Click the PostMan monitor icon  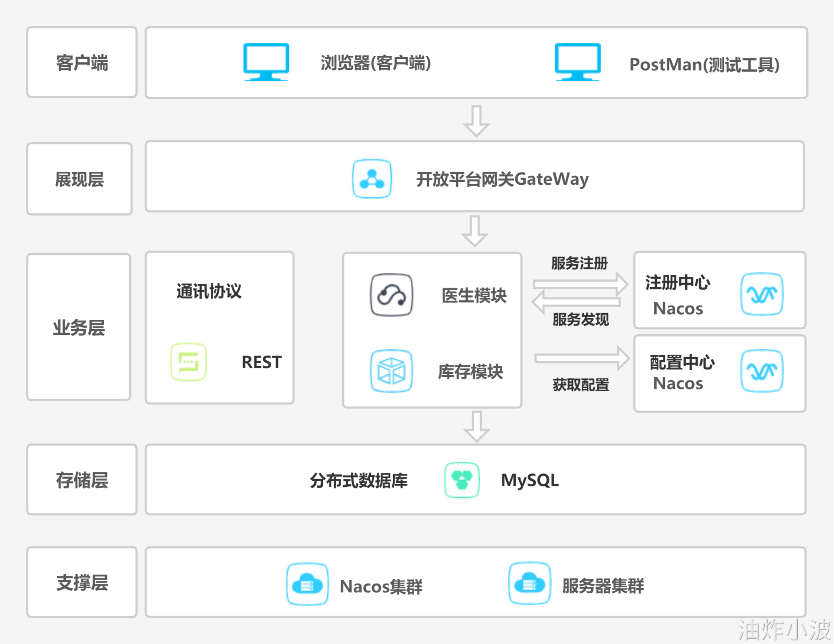pos(578,62)
